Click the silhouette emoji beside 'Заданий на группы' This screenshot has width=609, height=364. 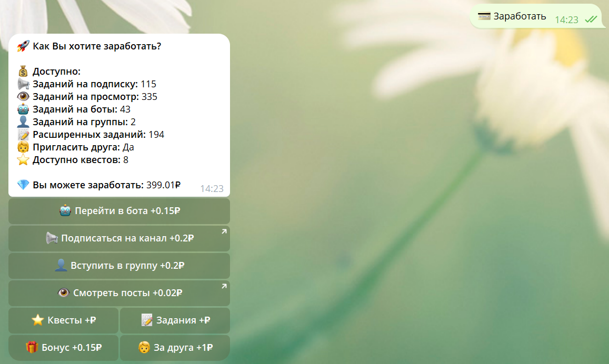click(23, 122)
